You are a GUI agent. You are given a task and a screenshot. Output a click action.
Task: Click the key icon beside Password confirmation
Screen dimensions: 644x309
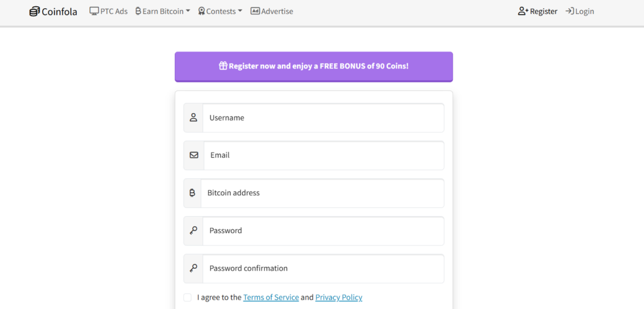click(194, 268)
